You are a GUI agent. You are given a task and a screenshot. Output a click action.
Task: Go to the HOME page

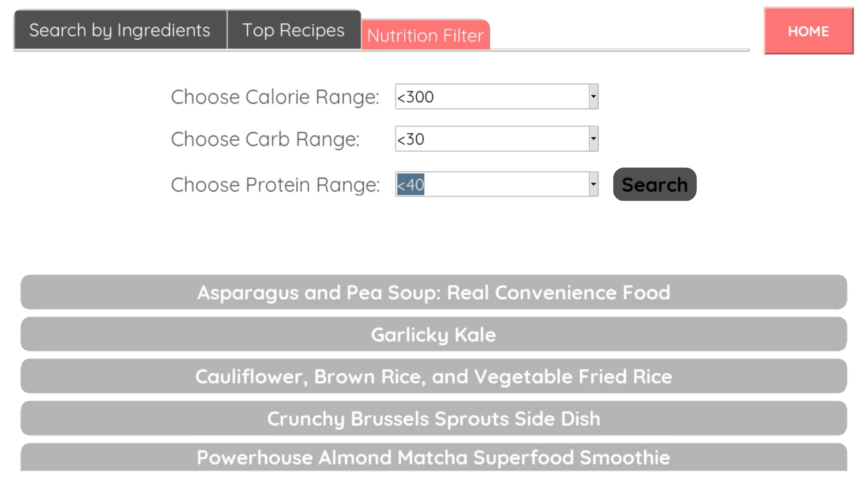[x=809, y=31]
